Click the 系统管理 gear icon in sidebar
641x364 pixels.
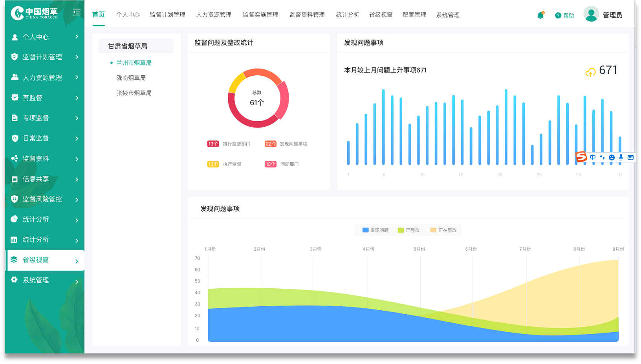tap(15, 280)
